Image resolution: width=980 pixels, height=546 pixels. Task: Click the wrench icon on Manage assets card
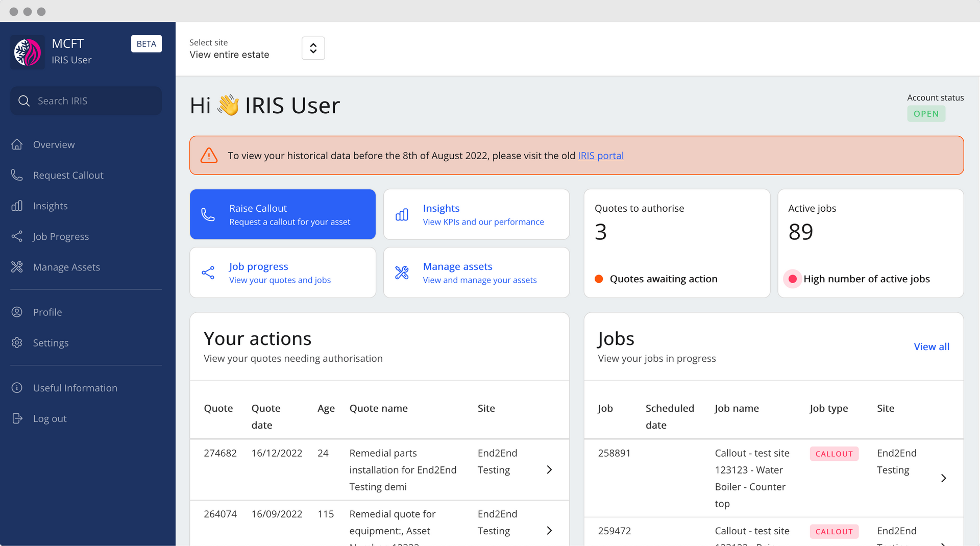point(402,272)
